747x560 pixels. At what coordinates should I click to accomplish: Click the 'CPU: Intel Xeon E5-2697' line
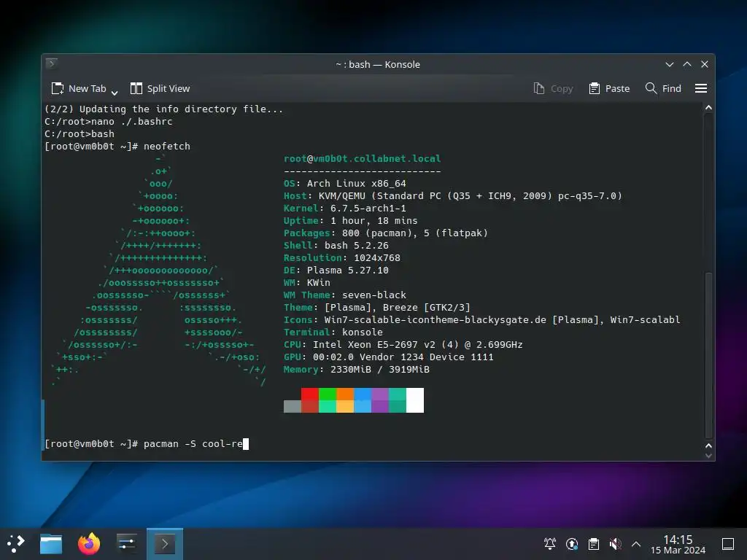403,344
